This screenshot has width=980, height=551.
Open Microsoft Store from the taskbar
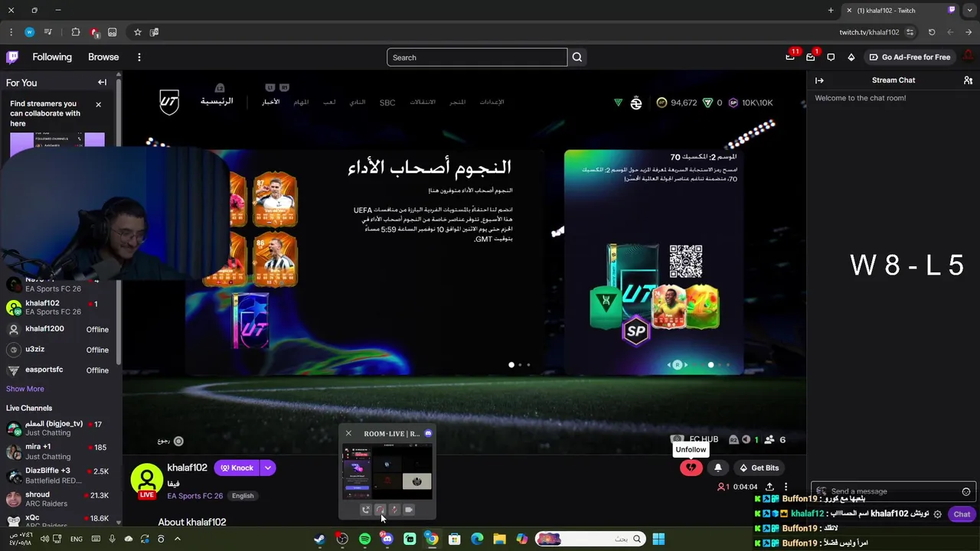454,539
